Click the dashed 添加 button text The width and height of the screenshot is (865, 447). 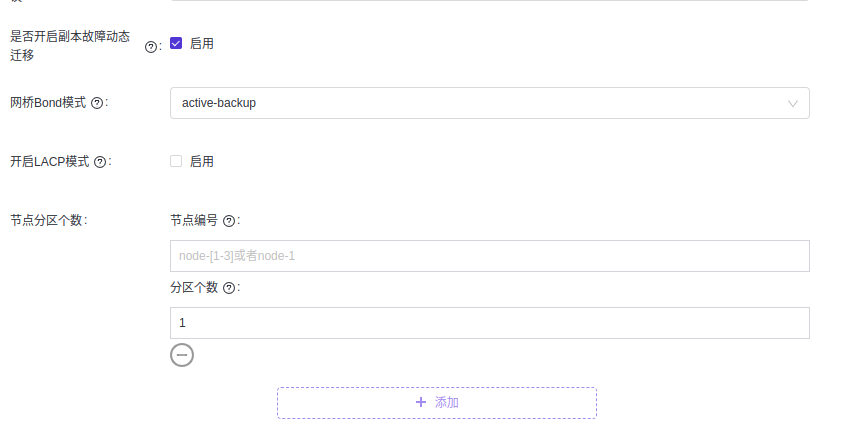(447, 402)
